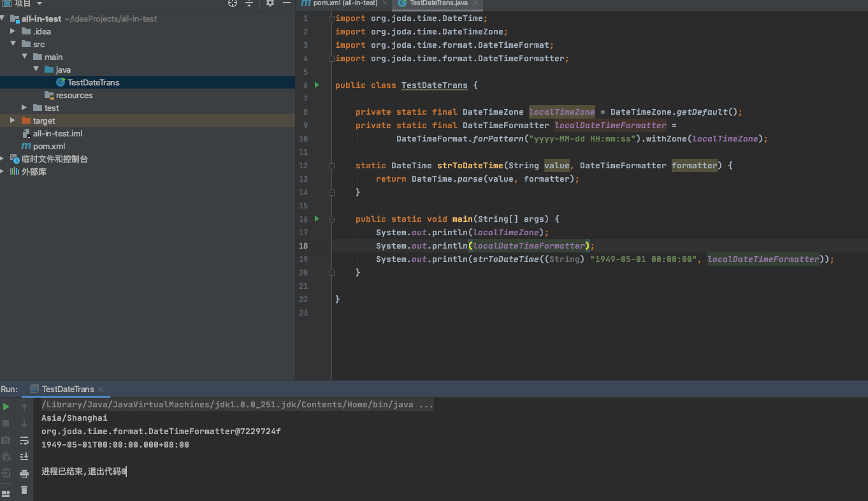
Task: Expand the target folder in project tree
Action: [x=13, y=120]
